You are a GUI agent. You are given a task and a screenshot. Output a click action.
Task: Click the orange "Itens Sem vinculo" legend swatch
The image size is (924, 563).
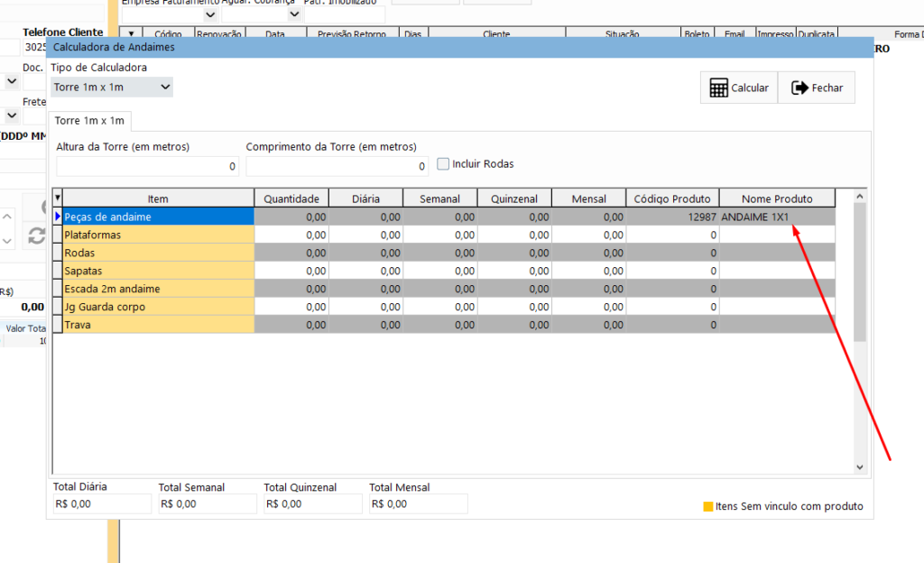pyautogui.click(x=708, y=506)
